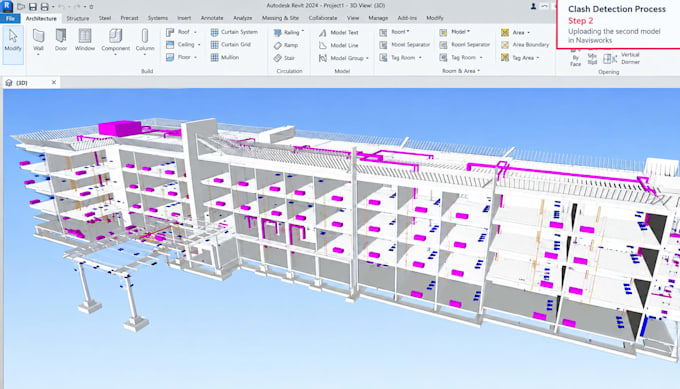Open the Roof dropdown arrow
This screenshot has height=389, width=680.
195,32
